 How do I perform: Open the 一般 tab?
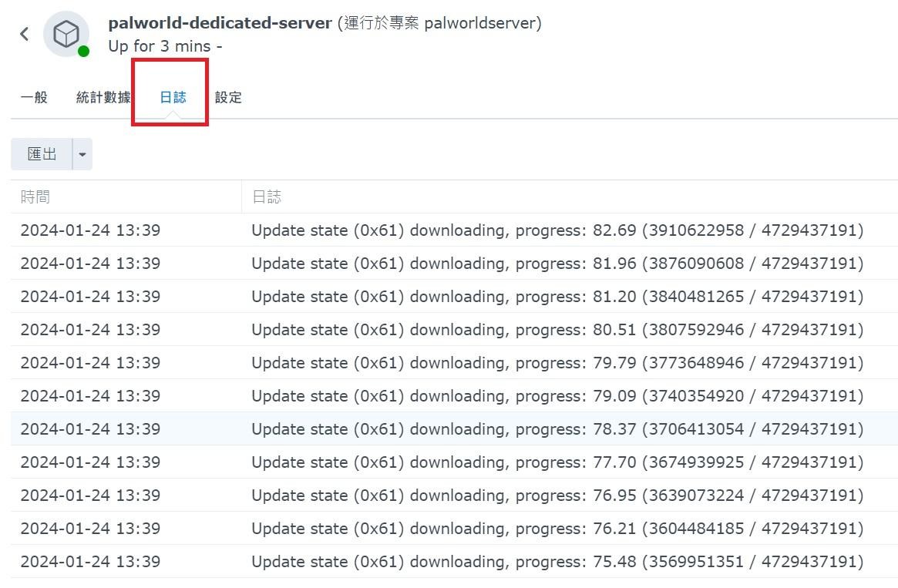tap(34, 97)
